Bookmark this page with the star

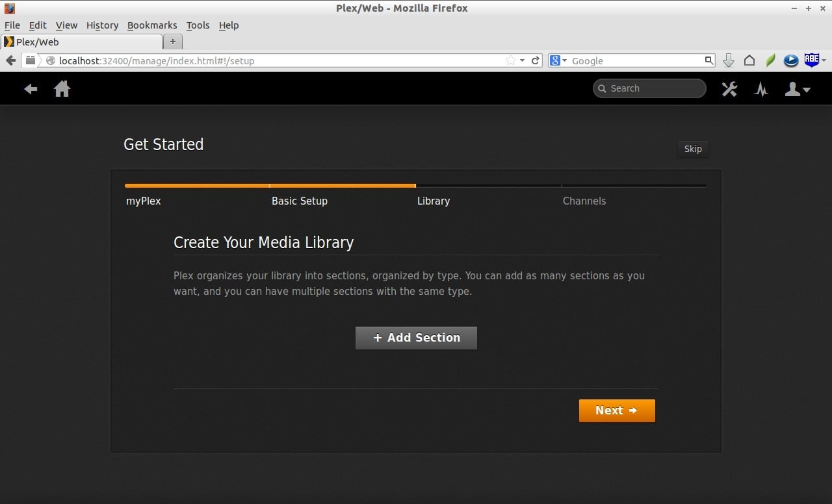click(511, 60)
